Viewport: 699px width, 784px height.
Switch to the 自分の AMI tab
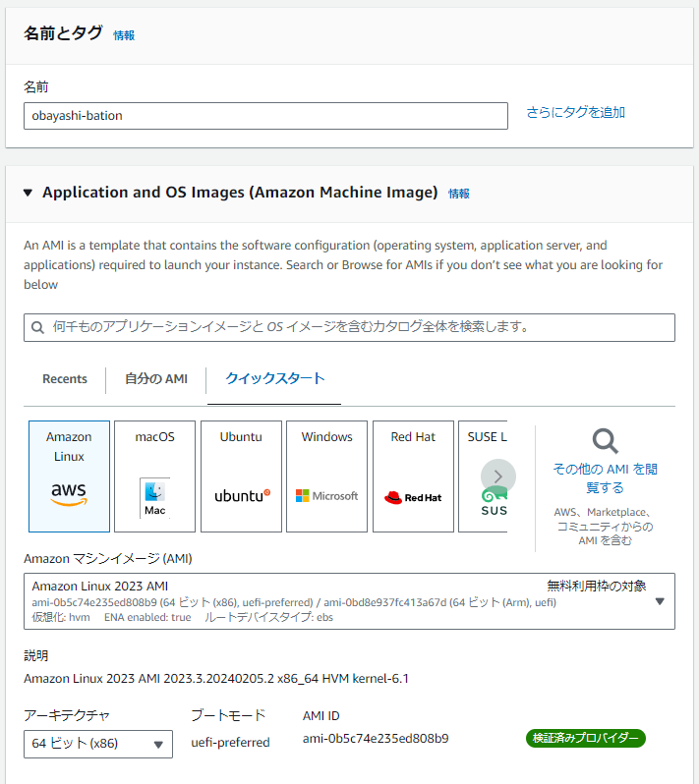click(156, 379)
